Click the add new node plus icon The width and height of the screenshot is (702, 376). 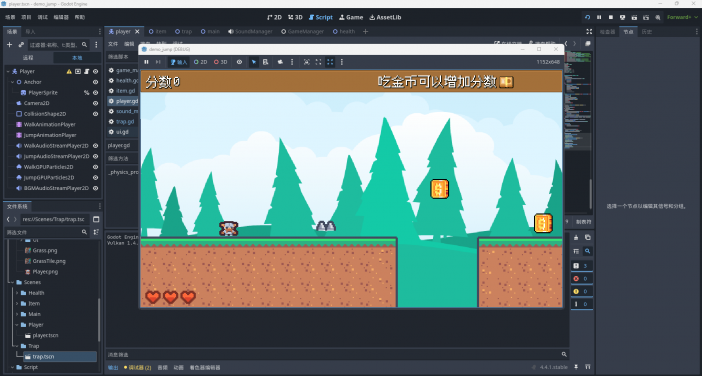[9, 45]
